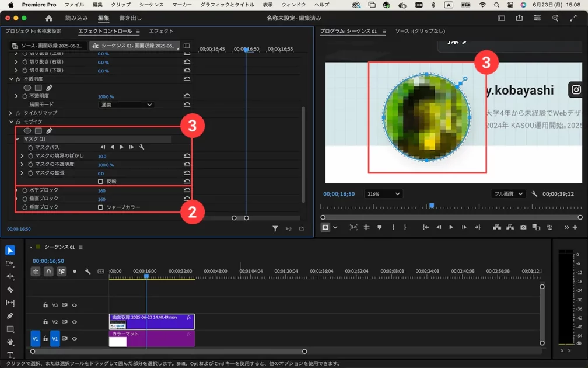Switch to the エフェクト tab
The image size is (588, 368).
tap(160, 31)
